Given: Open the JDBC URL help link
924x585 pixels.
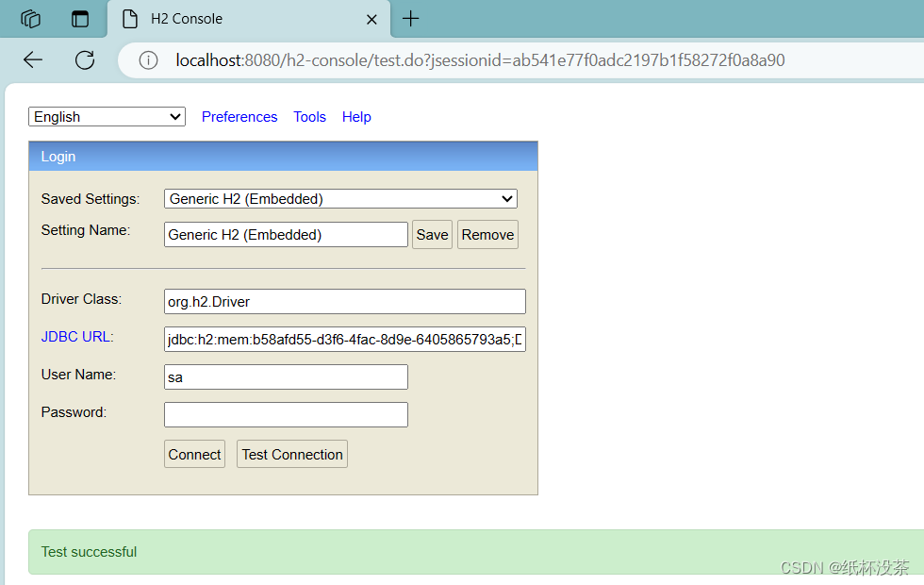Looking at the screenshot, I should point(75,336).
